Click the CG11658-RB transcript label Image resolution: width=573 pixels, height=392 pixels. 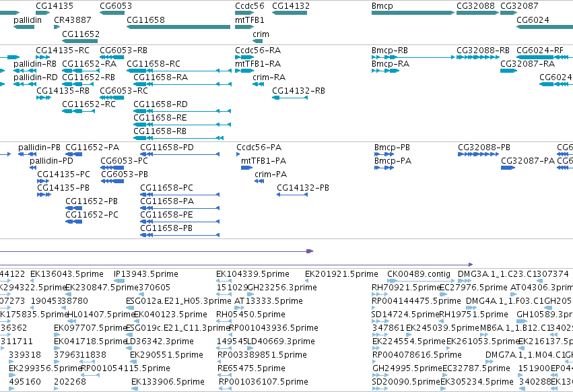160,131
